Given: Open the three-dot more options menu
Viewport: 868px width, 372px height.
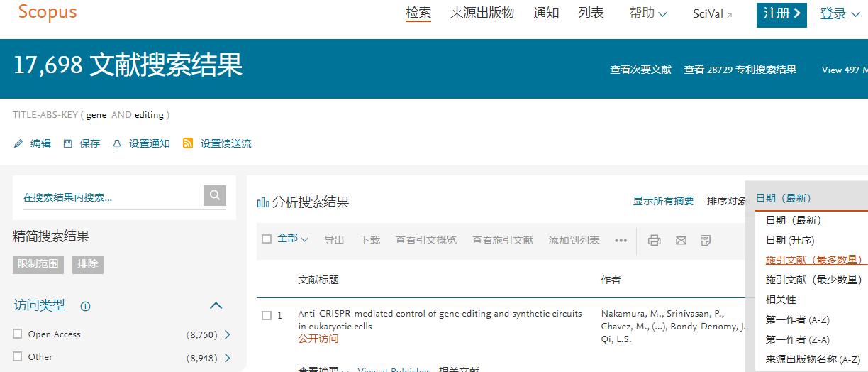Looking at the screenshot, I should [x=621, y=240].
